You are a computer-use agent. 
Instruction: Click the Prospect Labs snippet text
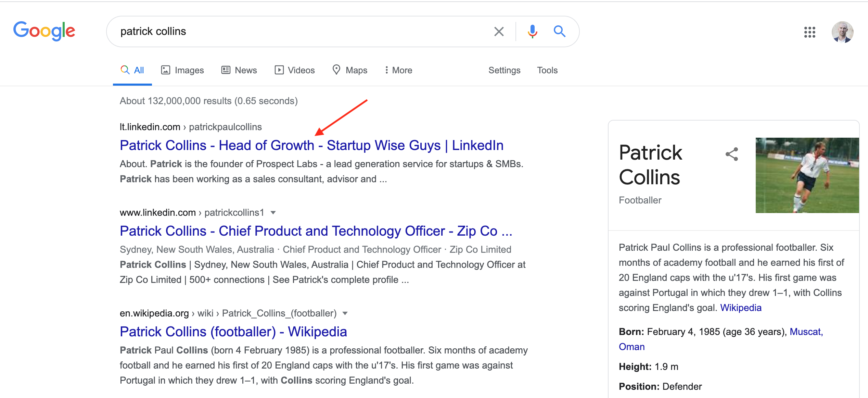(x=321, y=172)
